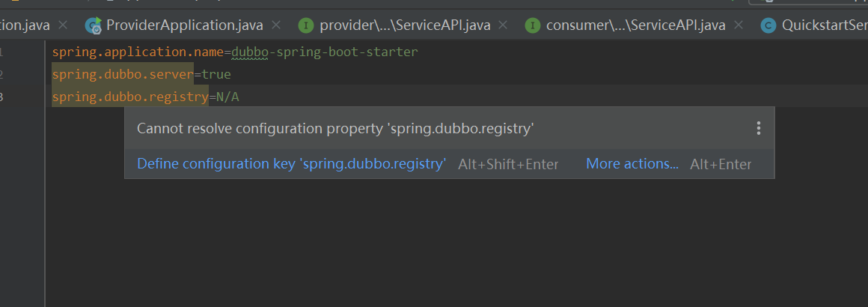Open the consumer\...\ServiceAPI.java tab

(x=635, y=25)
